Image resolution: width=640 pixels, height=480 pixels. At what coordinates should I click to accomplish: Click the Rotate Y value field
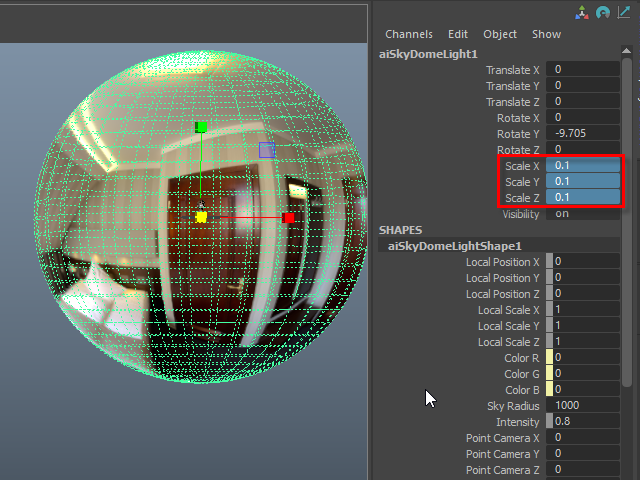tap(585, 134)
